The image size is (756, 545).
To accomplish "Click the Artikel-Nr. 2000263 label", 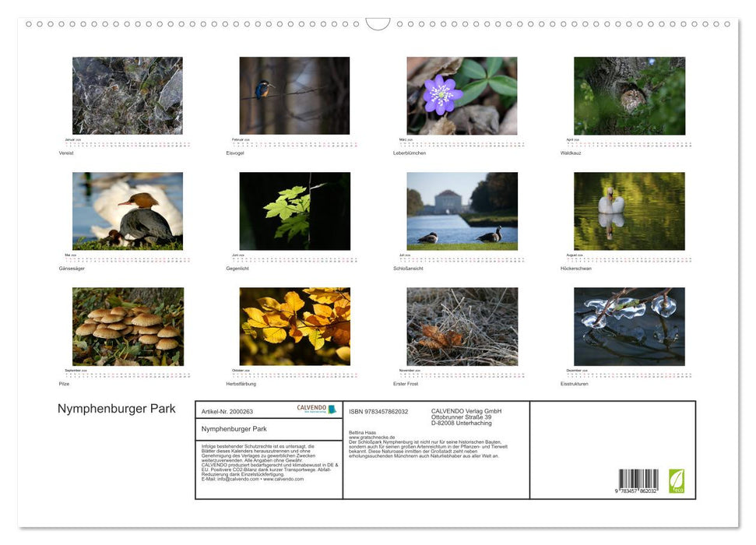I will pos(227,413).
